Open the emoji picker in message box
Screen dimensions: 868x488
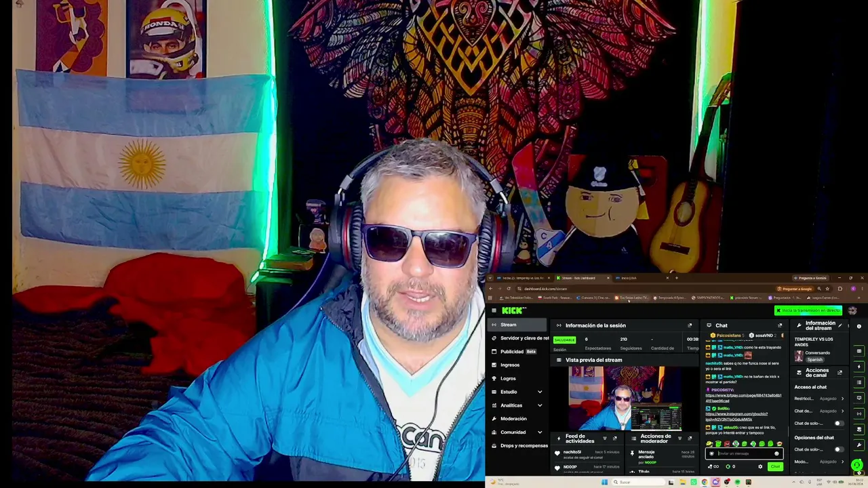pyautogui.click(x=777, y=453)
